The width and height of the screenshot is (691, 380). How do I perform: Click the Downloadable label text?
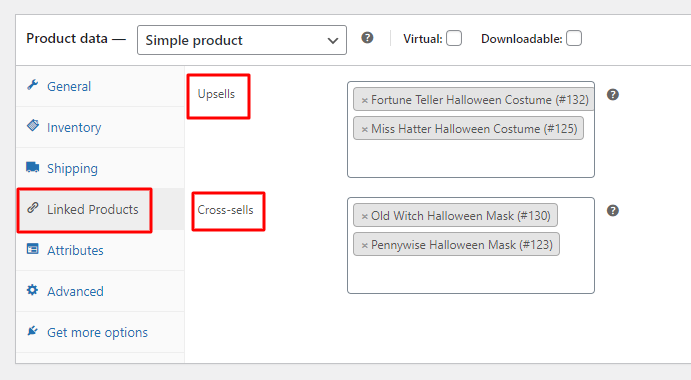click(522, 39)
